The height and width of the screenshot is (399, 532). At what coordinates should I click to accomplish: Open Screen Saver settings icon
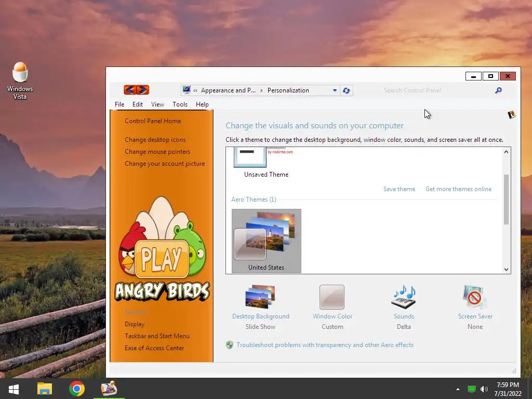[x=475, y=297]
